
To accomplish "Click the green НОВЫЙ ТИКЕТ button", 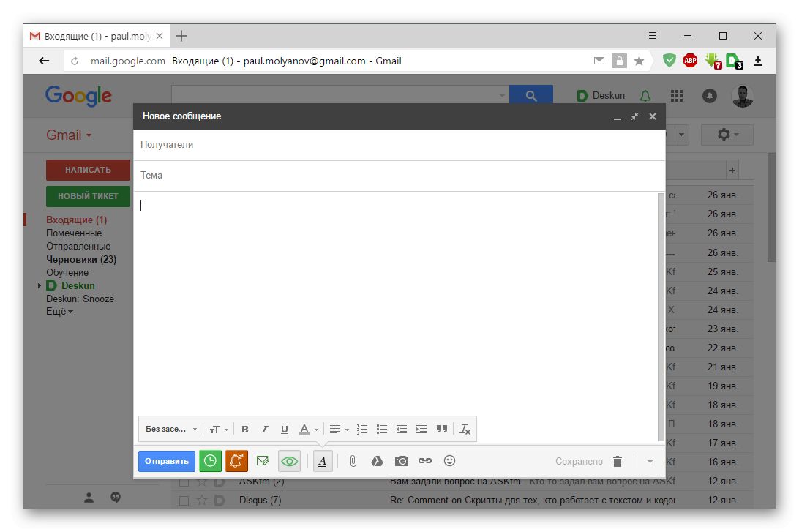I will (x=88, y=196).
